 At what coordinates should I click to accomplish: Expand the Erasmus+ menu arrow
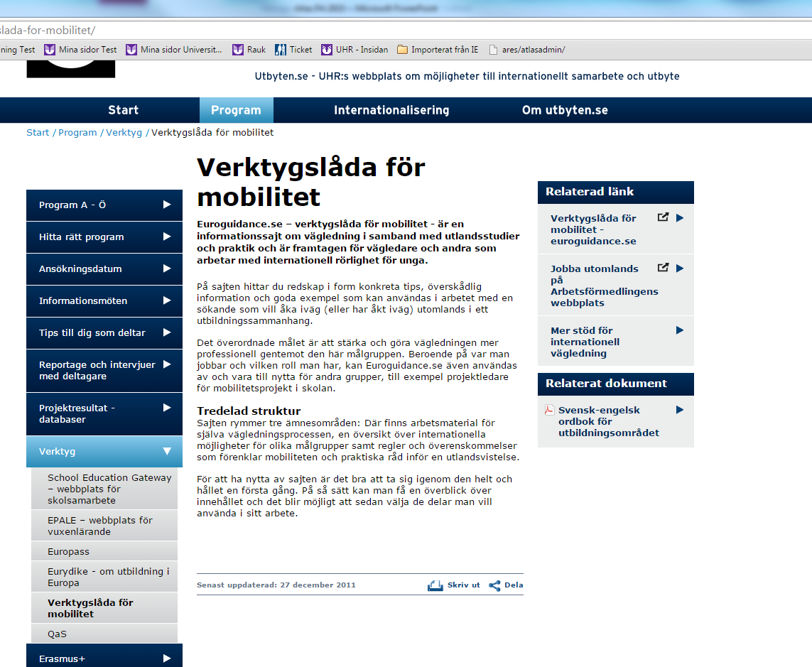point(167,658)
